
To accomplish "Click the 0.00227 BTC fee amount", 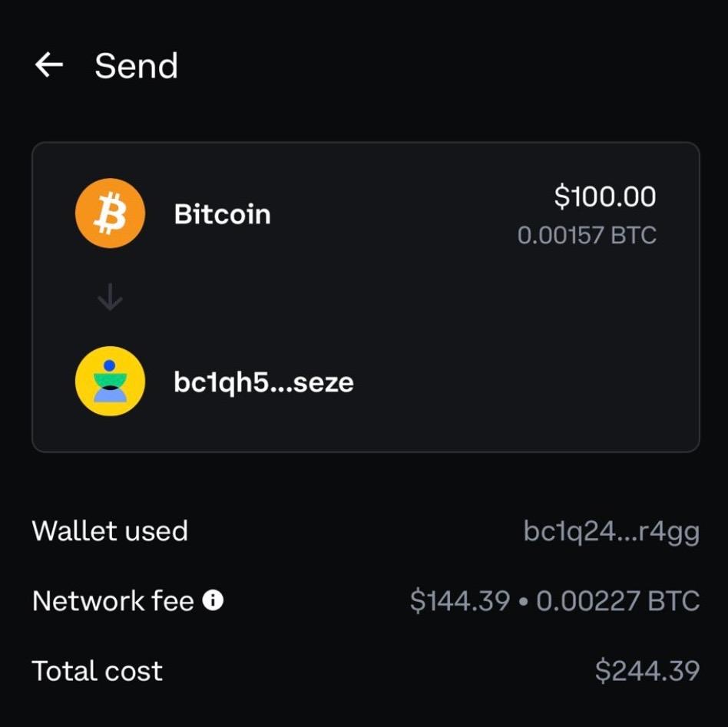I will [x=617, y=601].
